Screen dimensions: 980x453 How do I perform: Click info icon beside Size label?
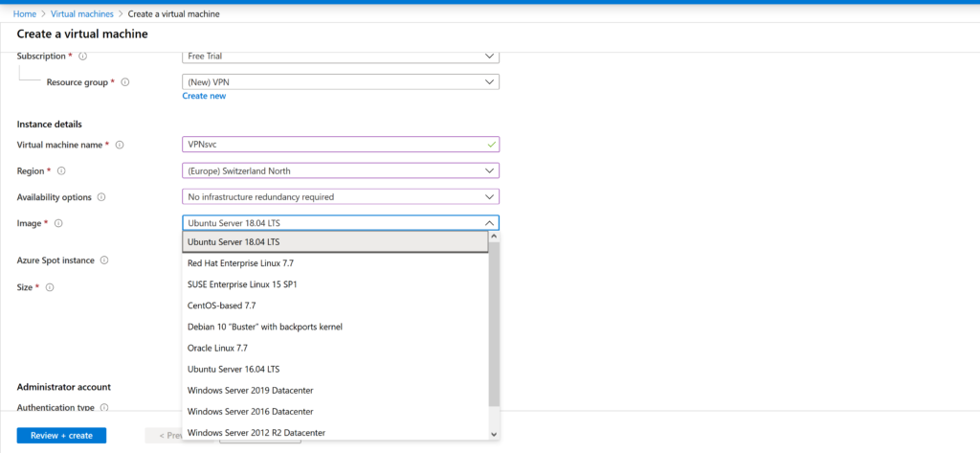(50, 287)
